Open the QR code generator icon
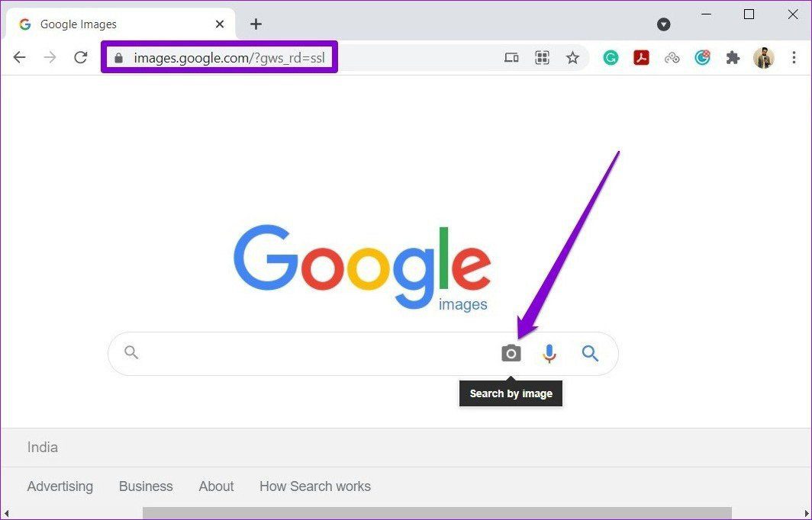 [x=542, y=58]
